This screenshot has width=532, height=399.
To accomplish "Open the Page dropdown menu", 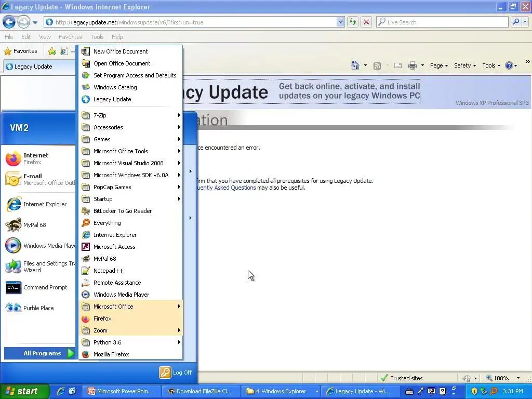I will click(438, 65).
